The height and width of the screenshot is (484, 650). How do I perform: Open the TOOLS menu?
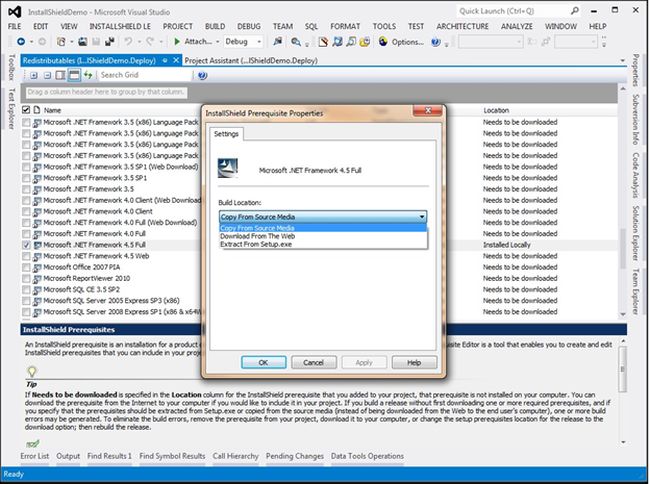click(384, 26)
